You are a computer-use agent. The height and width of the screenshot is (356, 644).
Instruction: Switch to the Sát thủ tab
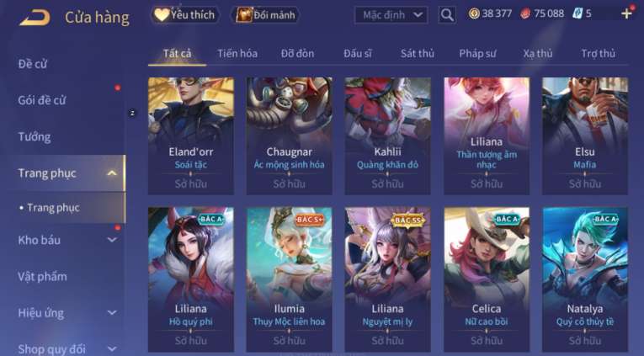click(418, 53)
